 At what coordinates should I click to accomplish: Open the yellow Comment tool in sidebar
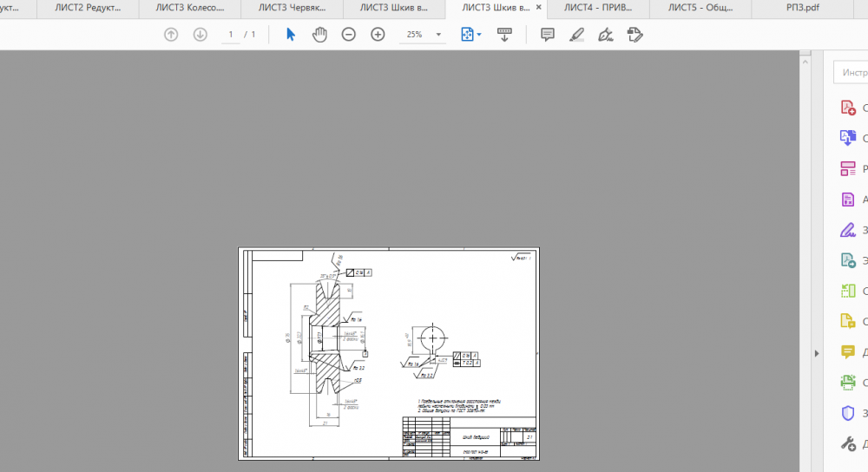click(848, 351)
